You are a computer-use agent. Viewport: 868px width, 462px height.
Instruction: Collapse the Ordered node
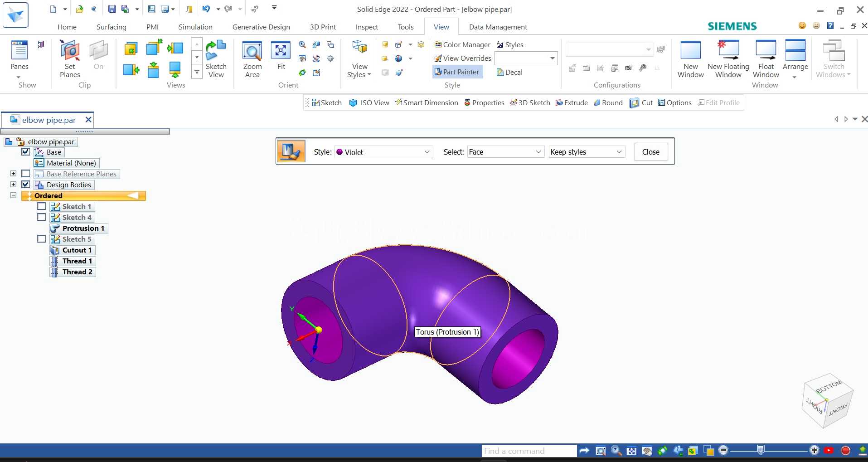pyautogui.click(x=14, y=195)
